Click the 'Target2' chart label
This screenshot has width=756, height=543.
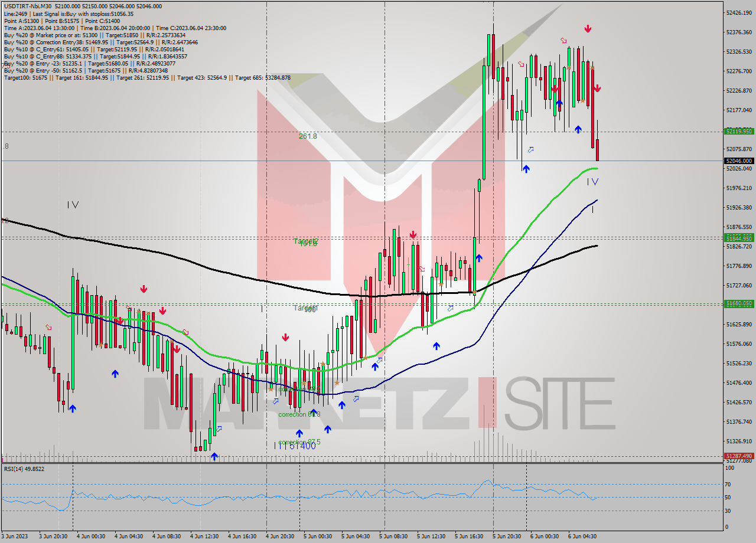coord(306,241)
